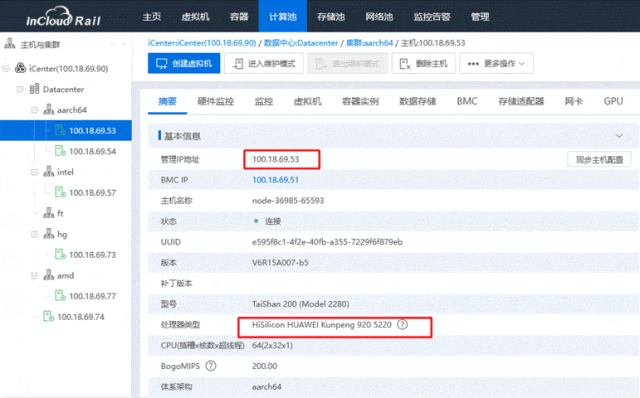This screenshot has width=640, height=398.
Task: Switch to the 虚拟机 tab
Action: (x=308, y=101)
